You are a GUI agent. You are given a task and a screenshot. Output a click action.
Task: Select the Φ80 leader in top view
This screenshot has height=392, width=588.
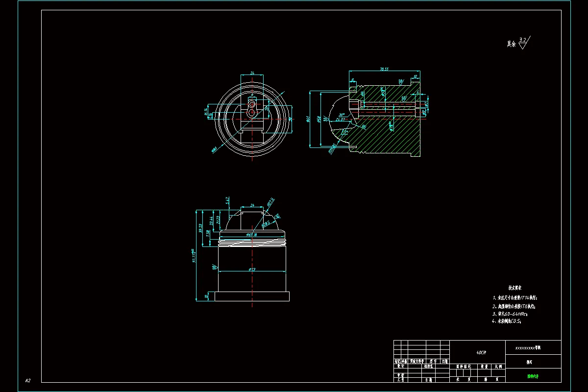pos(214,150)
